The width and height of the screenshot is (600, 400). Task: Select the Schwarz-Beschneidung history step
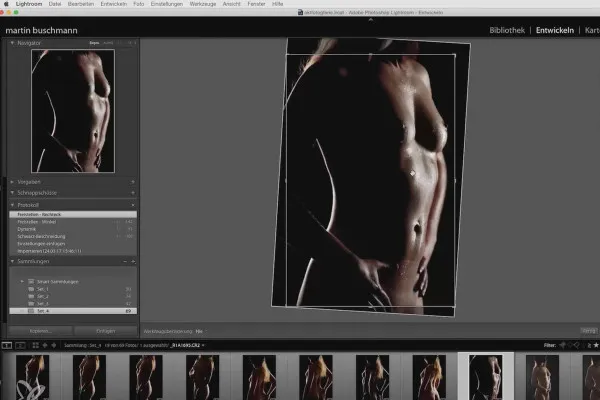(x=73, y=236)
